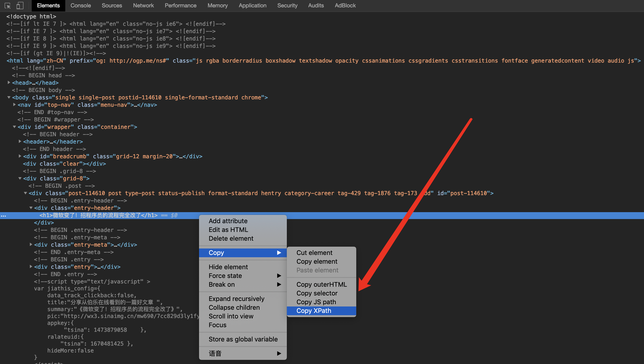Screen dimensions: 644x364
Task: Switch to the Console tab
Action: click(80, 6)
